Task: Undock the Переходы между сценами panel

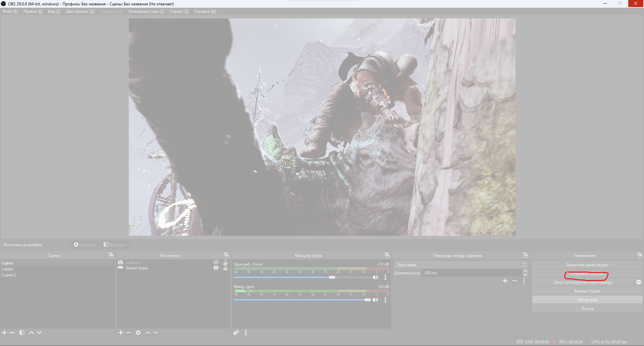Action: pyautogui.click(x=526, y=255)
